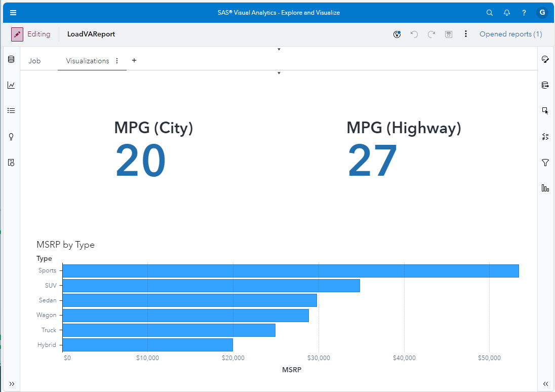555x392 pixels.
Task: Open the Roles palette icon
Action: click(545, 59)
